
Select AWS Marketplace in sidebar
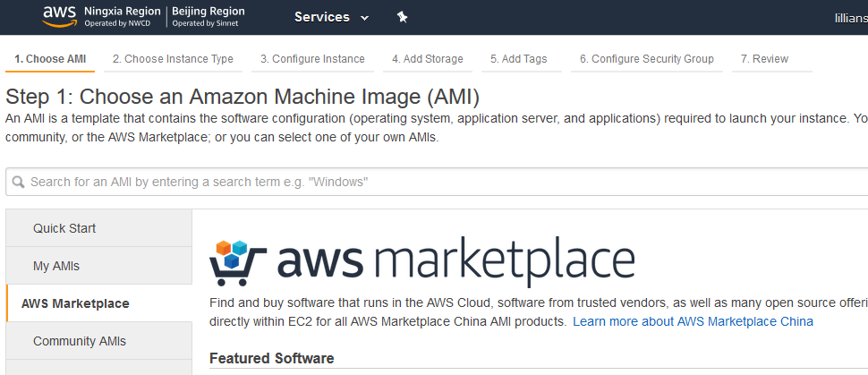pos(99,303)
